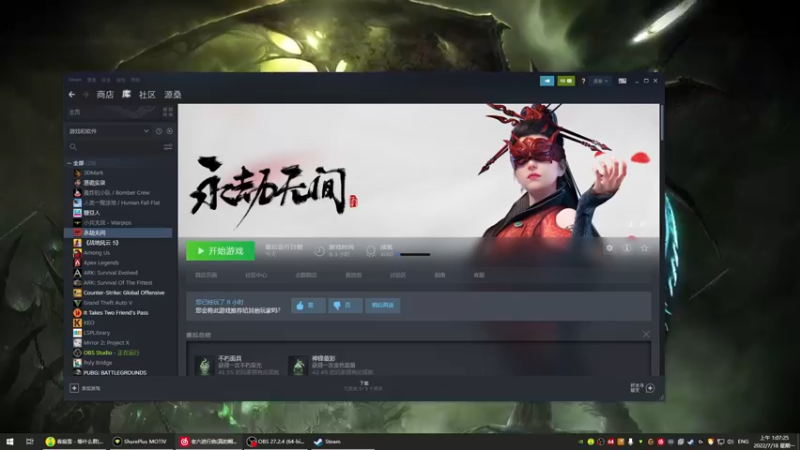800x450 pixels.
Task: Select It Takes Two Friend's Pass
Action: click(115, 313)
